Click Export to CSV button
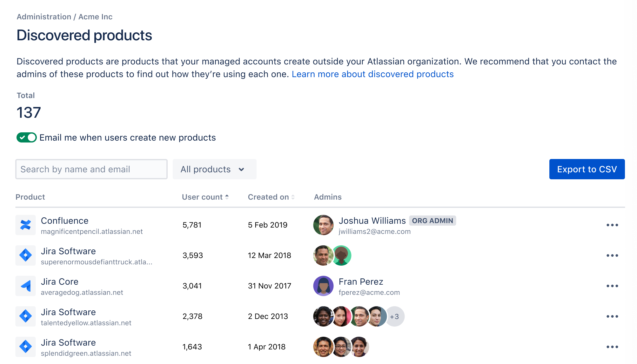The image size is (637, 364). pyautogui.click(x=587, y=169)
